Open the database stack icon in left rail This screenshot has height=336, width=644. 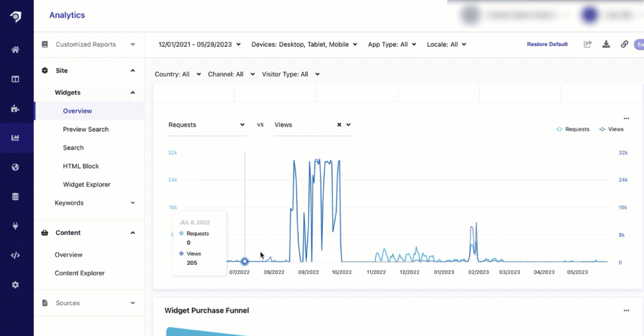pyautogui.click(x=15, y=196)
